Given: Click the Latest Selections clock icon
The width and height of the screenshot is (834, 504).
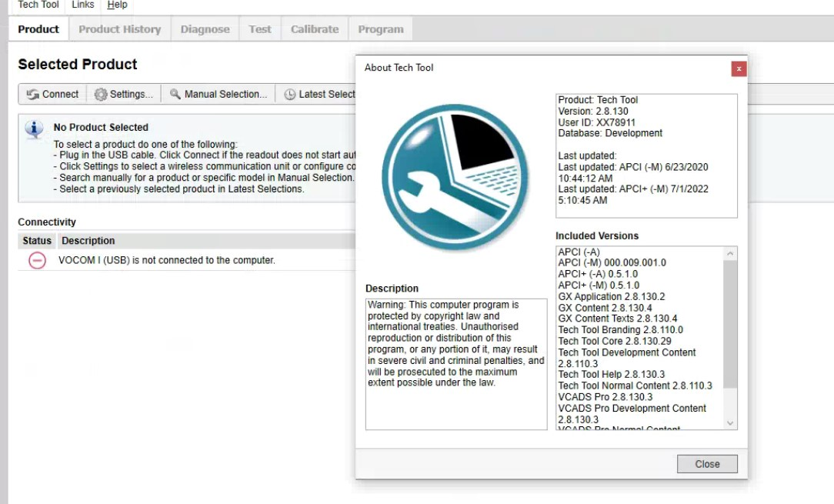Looking at the screenshot, I should pos(290,94).
